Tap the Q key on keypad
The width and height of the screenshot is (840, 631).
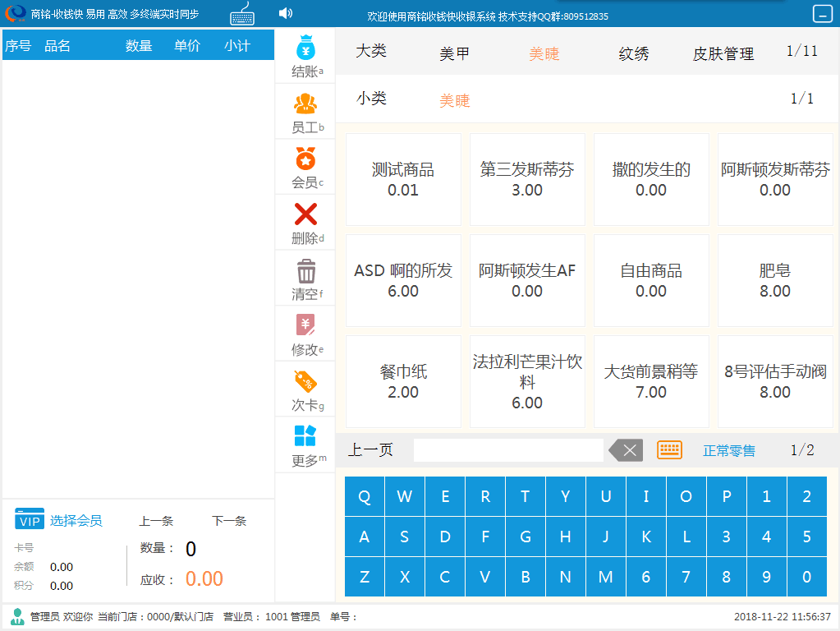365,496
